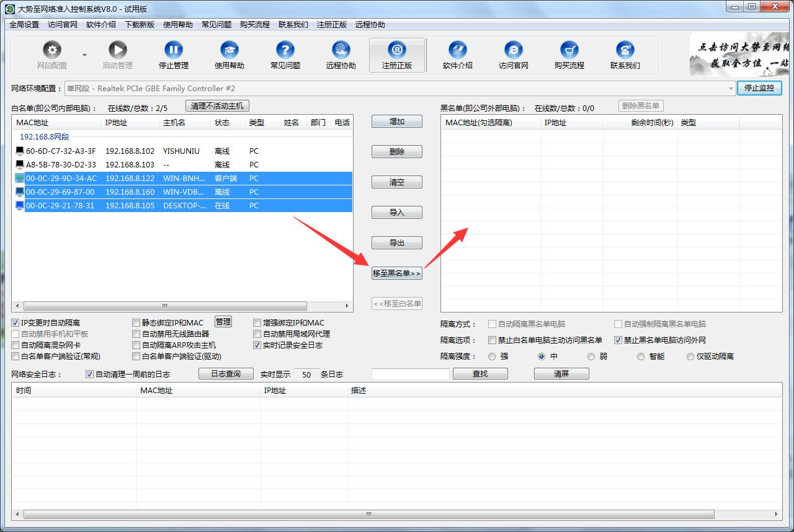Open the 下载新版 menu
Image resolution: width=794 pixels, height=532 pixels.
pos(140,25)
